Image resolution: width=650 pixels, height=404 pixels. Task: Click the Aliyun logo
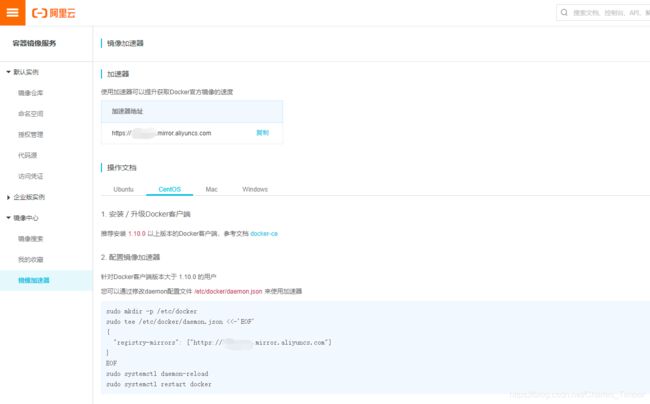tap(54, 13)
